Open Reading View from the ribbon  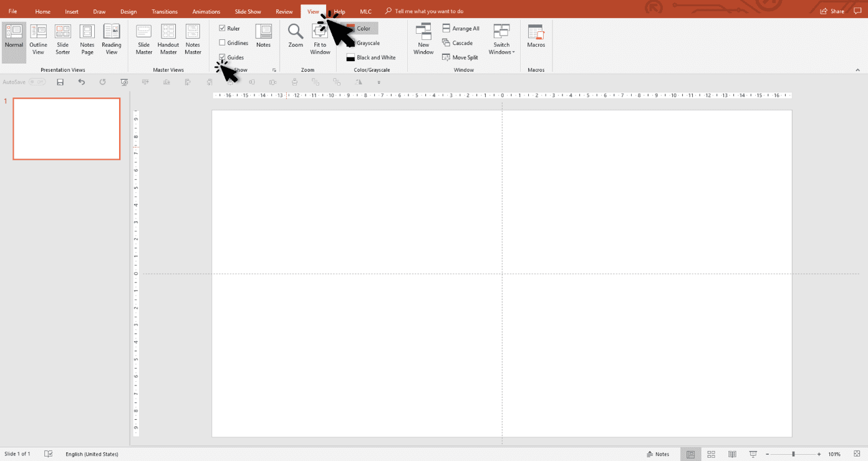(111, 39)
